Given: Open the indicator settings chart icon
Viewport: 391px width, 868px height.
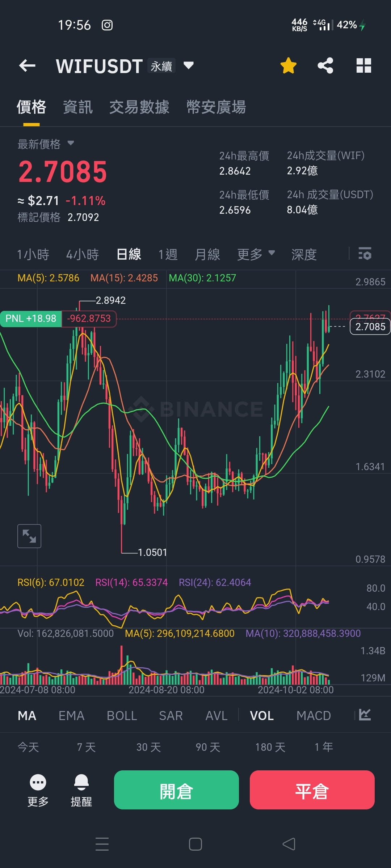Looking at the screenshot, I should (365, 715).
